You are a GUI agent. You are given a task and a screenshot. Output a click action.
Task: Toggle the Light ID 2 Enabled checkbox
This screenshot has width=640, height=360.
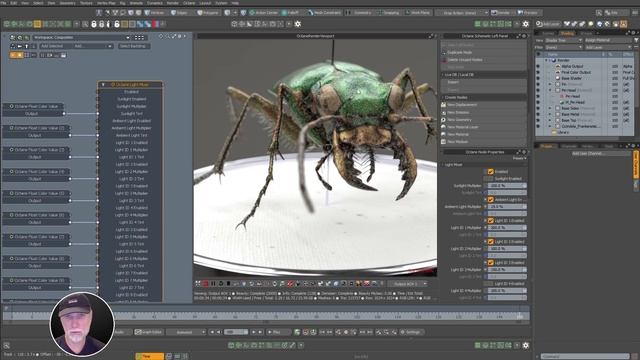(x=491, y=242)
